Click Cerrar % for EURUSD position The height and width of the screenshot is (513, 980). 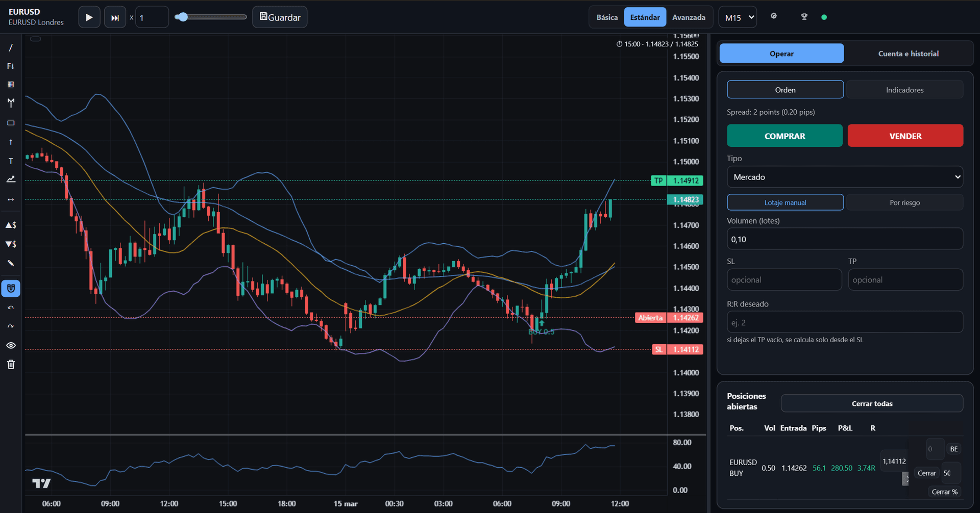pyautogui.click(x=944, y=492)
